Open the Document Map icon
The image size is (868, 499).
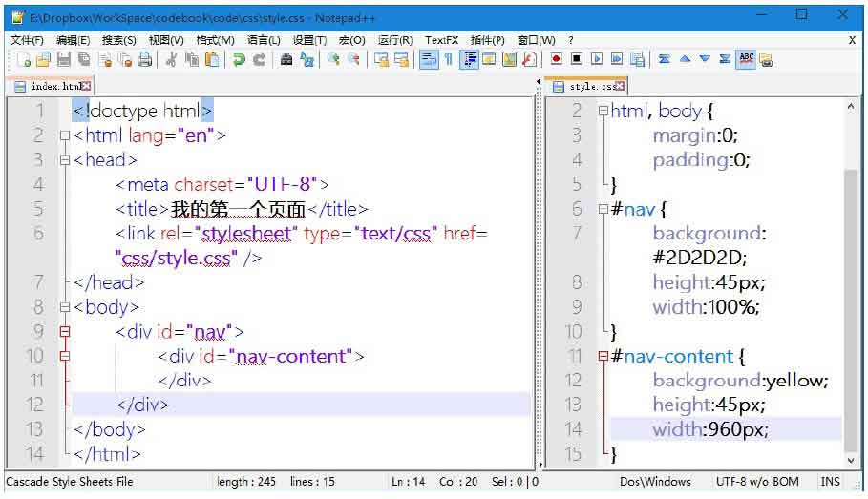(509, 59)
